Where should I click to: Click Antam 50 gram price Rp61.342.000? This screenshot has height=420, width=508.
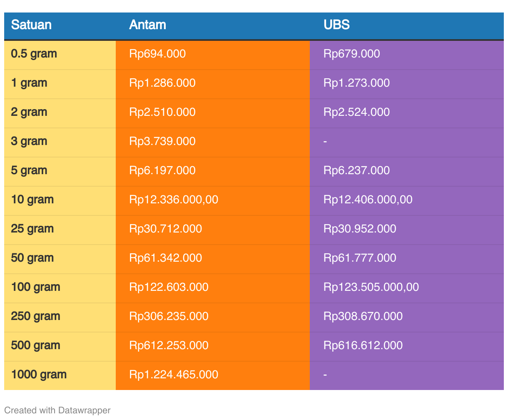click(165, 258)
